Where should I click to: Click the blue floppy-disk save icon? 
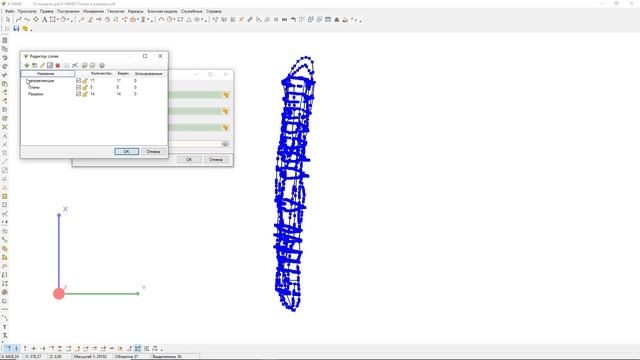click(16, 29)
